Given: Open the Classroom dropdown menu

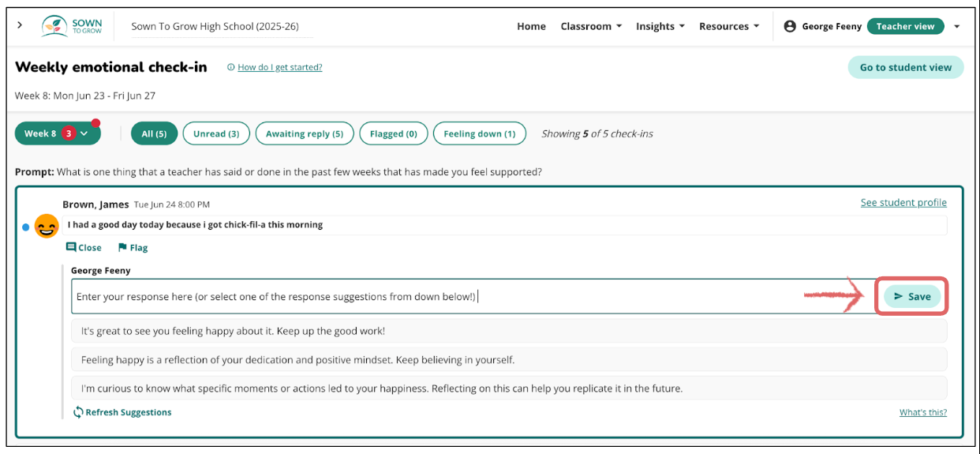Looking at the screenshot, I should tap(591, 26).
